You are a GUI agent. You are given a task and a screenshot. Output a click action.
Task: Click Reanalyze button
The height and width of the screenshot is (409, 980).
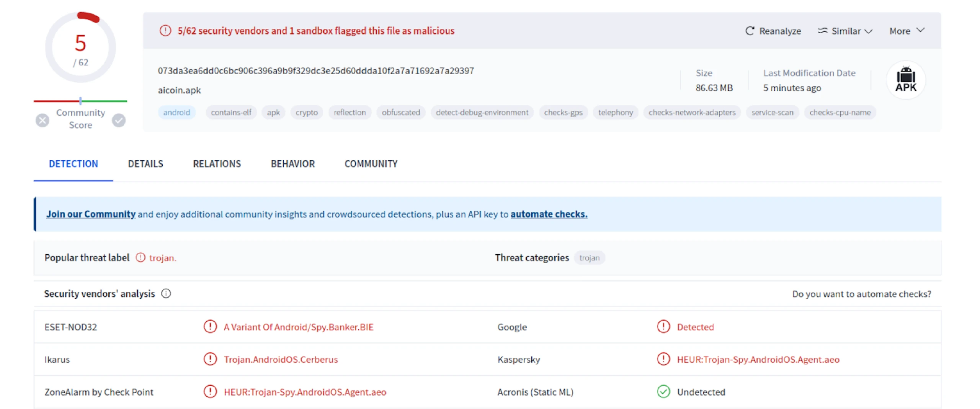[x=773, y=31]
